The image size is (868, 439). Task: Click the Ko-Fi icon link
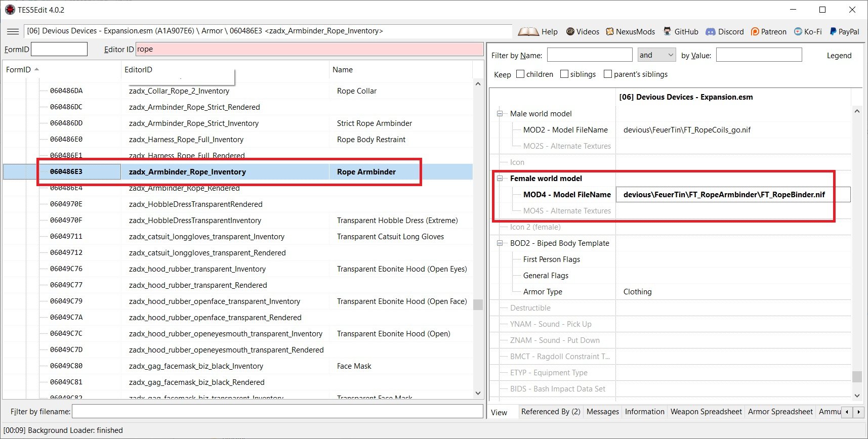pyautogui.click(x=798, y=31)
